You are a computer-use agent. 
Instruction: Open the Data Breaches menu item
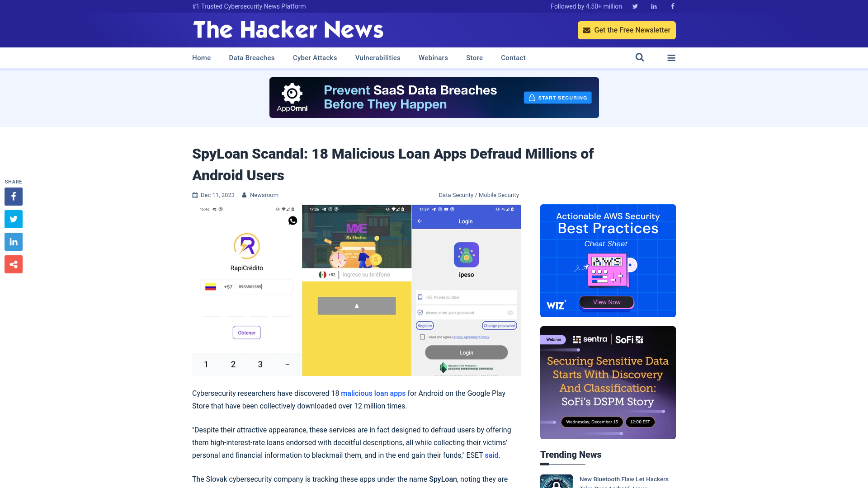point(251,57)
